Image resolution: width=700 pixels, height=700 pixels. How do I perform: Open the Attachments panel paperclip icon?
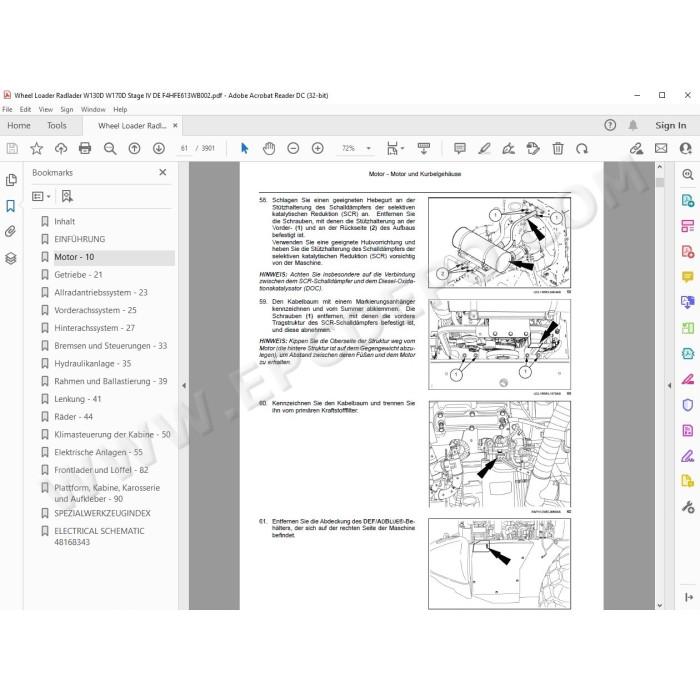click(x=11, y=231)
